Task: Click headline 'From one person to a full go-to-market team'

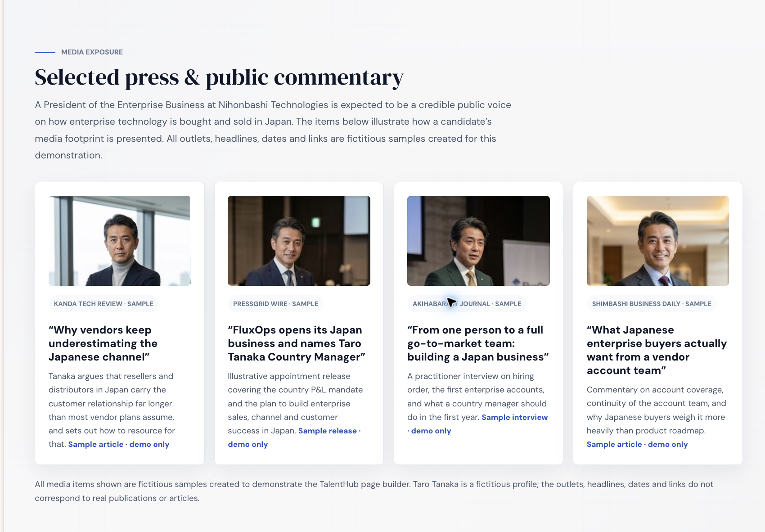Action: coord(478,343)
